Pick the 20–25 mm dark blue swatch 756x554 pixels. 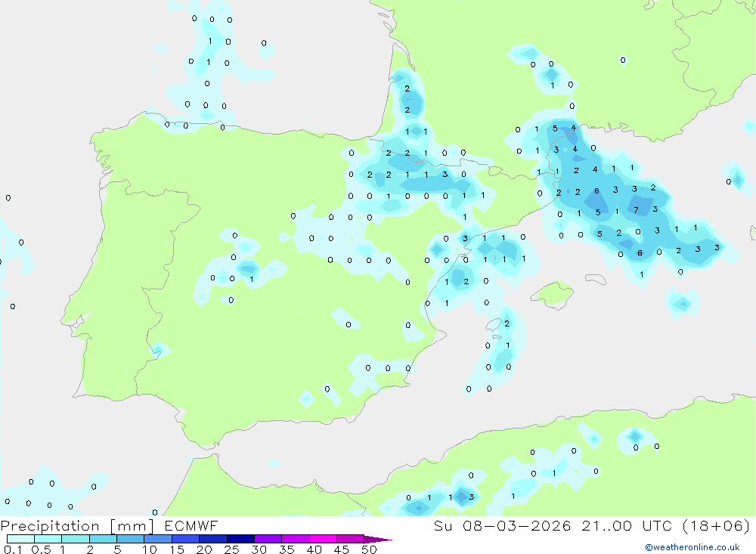click(212, 539)
